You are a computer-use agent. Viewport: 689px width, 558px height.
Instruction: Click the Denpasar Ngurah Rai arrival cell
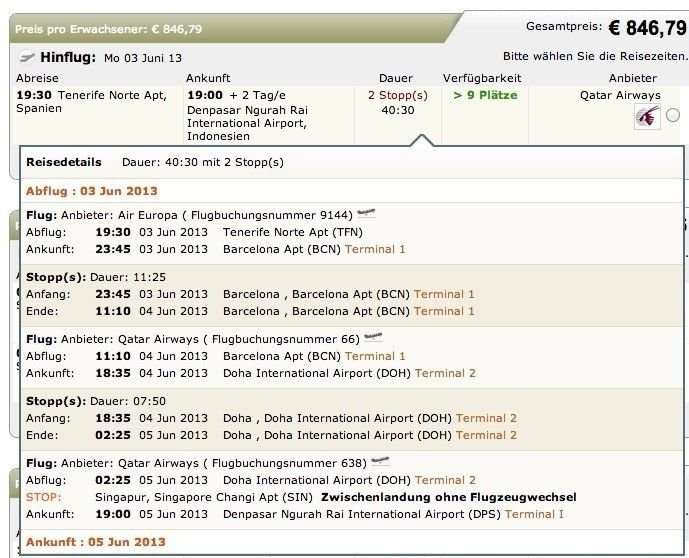pos(268,115)
